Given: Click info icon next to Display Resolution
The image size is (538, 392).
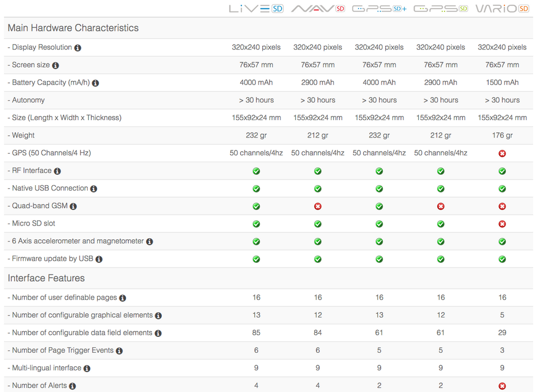Looking at the screenshot, I should (78, 48).
